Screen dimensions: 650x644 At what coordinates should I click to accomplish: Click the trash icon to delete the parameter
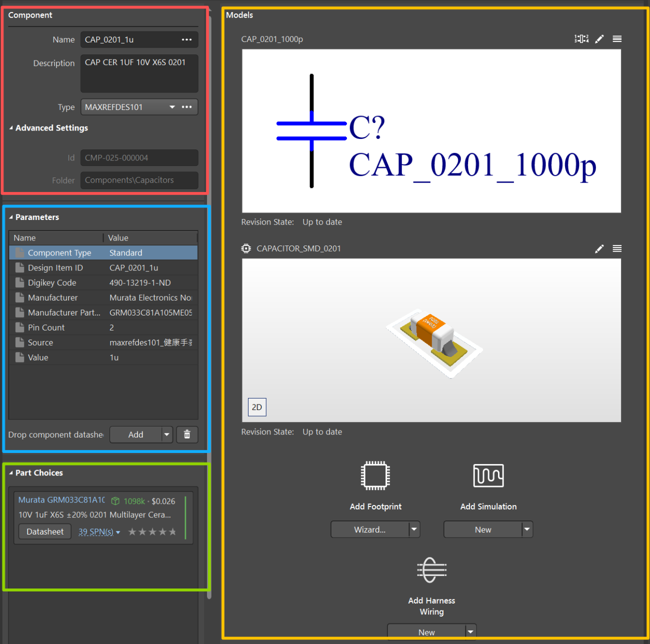[x=187, y=434]
